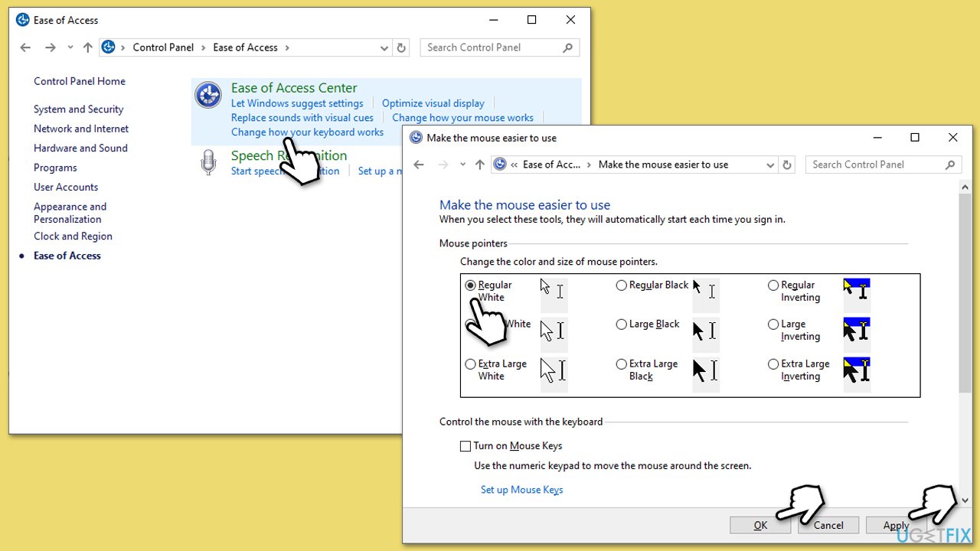Click the Speech Recognition microphone icon
The height and width of the screenshot is (551, 980).
click(x=208, y=163)
